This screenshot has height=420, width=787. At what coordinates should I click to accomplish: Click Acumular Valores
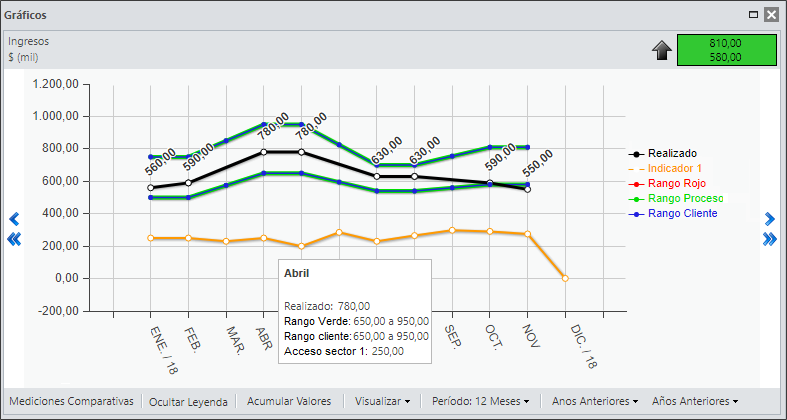[x=289, y=401]
